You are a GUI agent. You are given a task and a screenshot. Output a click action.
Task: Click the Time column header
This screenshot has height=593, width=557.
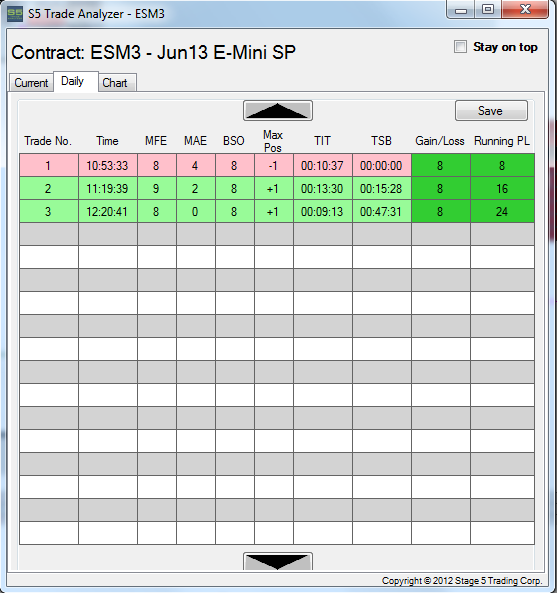[107, 141]
